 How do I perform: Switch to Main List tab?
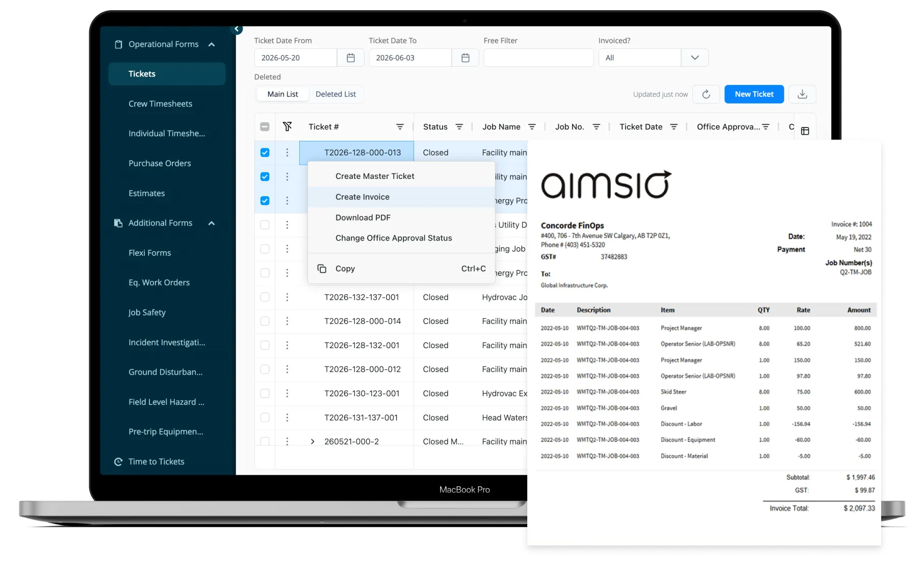pyautogui.click(x=283, y=94)
